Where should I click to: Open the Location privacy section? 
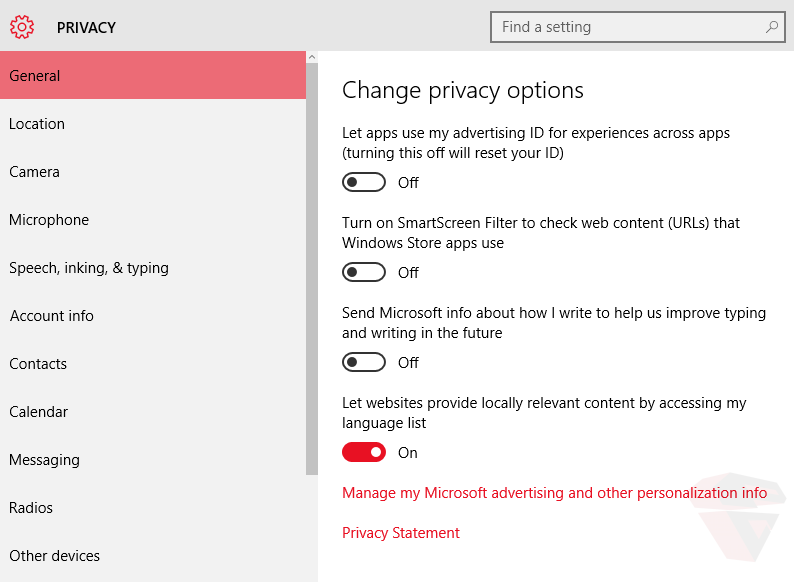click(153, 124)
